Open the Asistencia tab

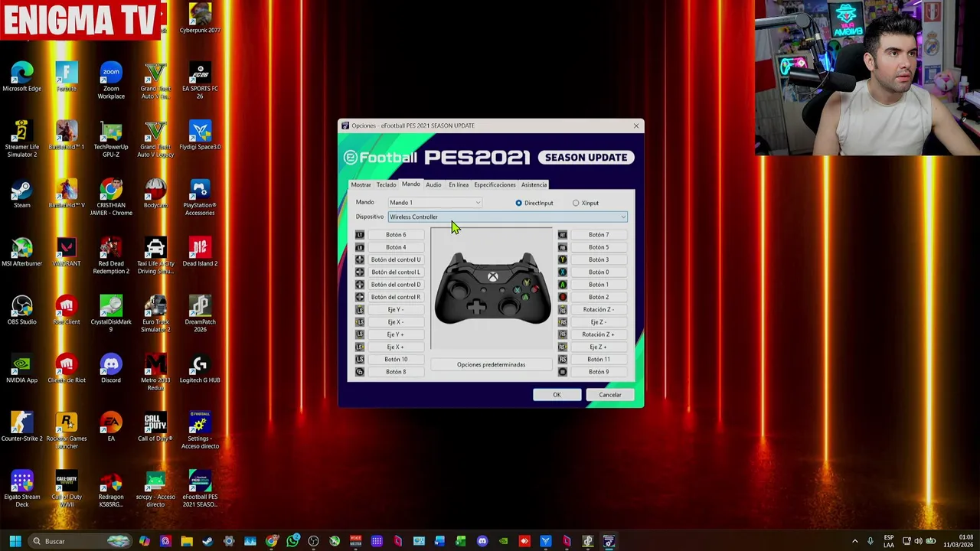(534, 184)
